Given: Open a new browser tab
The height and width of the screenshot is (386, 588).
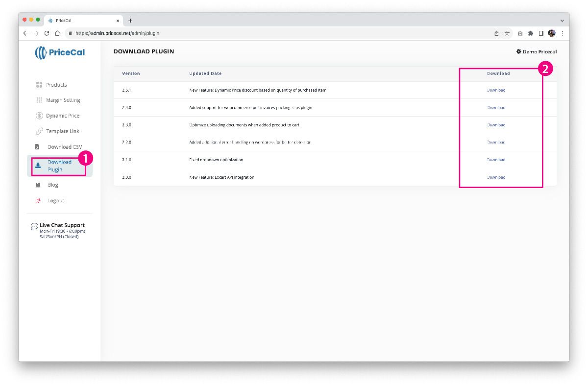Looking at the screenshot, I should [x=130, y=21].
